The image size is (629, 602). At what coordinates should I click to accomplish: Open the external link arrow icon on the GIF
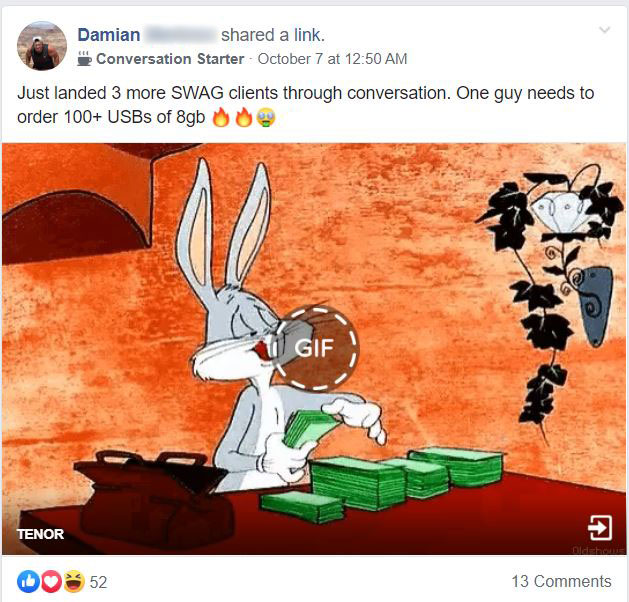[600, 528]
